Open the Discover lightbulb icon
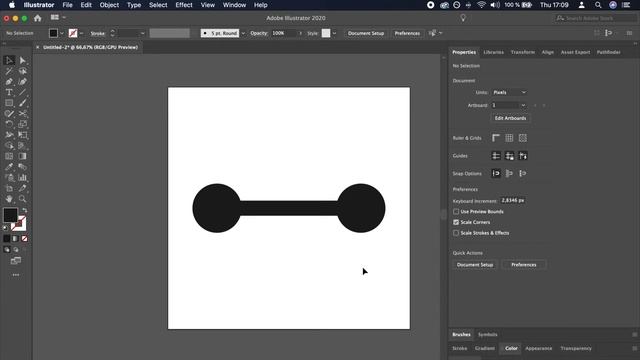The width and height of the screenshot is (640, 360). tap(463, 18)
